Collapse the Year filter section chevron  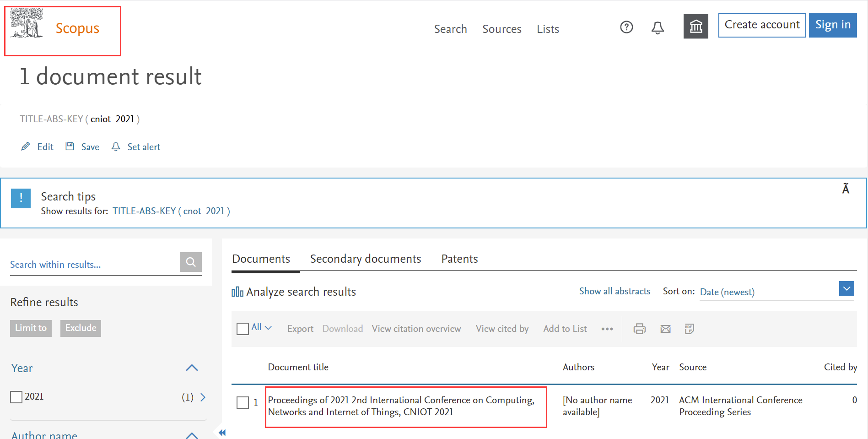point(192,368)
